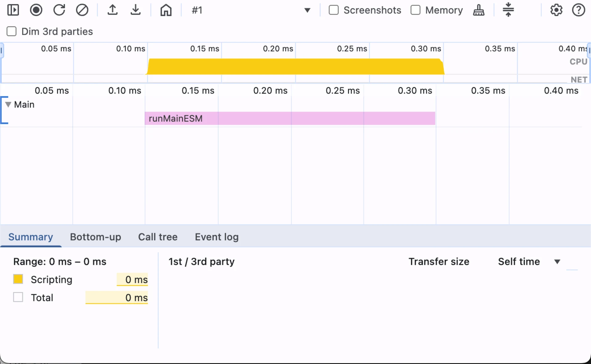Clear the recording with the clear icon

(x=82, y=10)
